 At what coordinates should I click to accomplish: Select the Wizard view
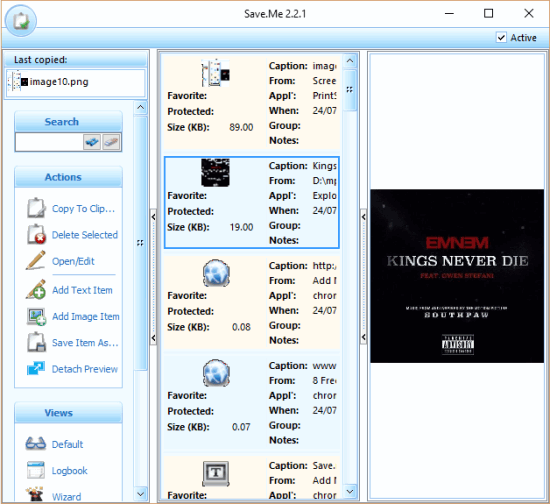pyautogui.click(x=66, y=497)
